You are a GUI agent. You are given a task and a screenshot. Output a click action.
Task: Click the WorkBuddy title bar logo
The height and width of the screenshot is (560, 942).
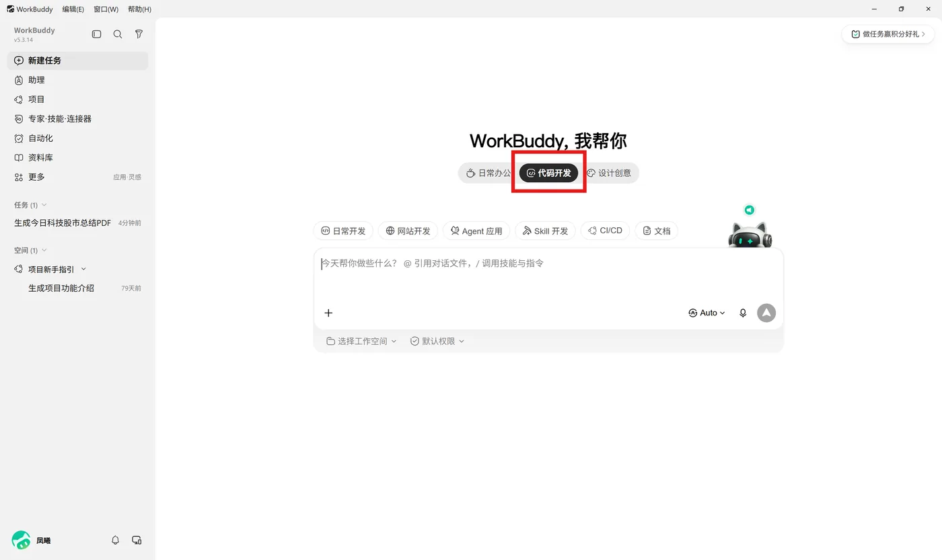pyautogui.click(x=11, y=9)
